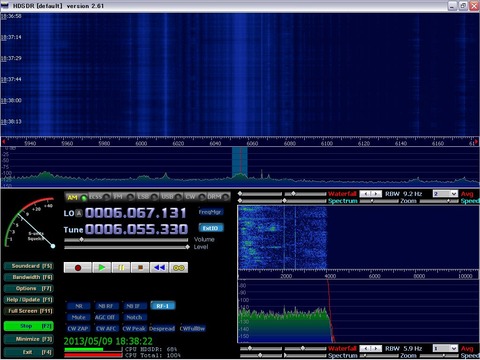This screenshot has height=360, width=480.
Task: Enable the Notch filter
Action: click(x=134, y=317)
